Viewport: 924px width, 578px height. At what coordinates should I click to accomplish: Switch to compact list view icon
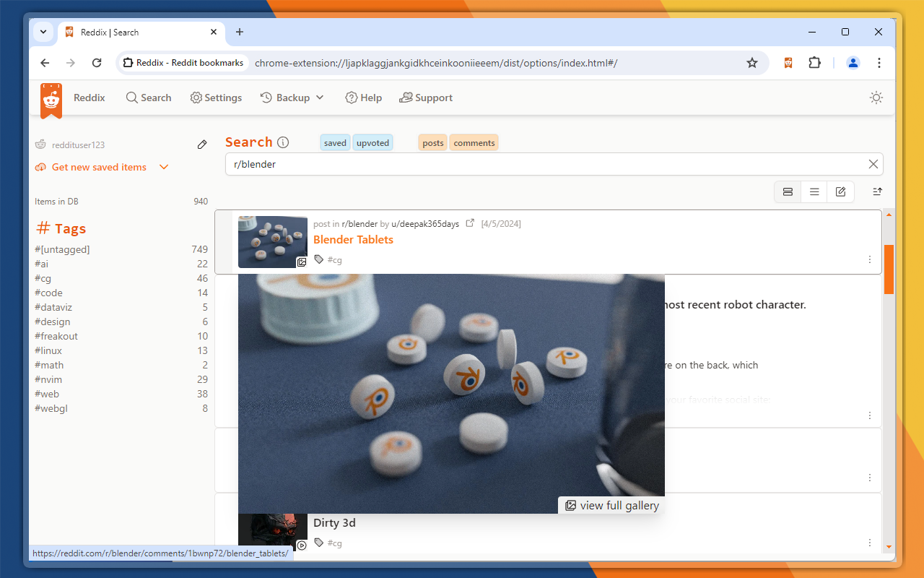click(x=814, y=191)
